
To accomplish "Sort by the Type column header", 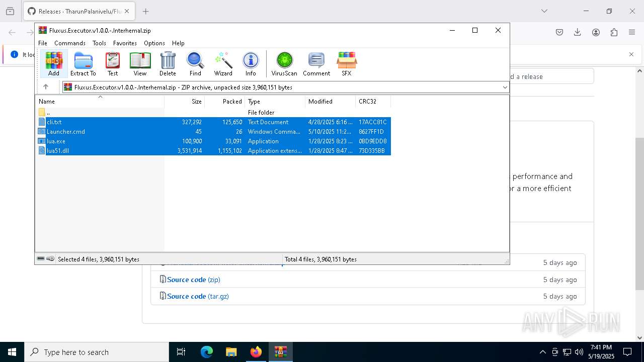I will [x=275, y=102].
